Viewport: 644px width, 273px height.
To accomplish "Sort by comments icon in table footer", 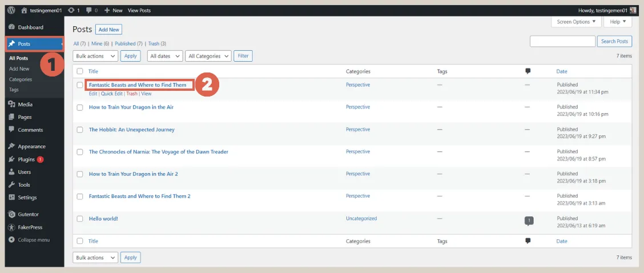I will [x=528, y=241].
